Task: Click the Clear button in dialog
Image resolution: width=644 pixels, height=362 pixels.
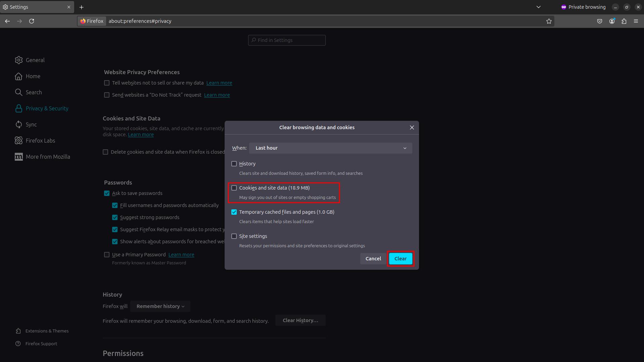Action: pyautogui.click(x=401, y=259)
